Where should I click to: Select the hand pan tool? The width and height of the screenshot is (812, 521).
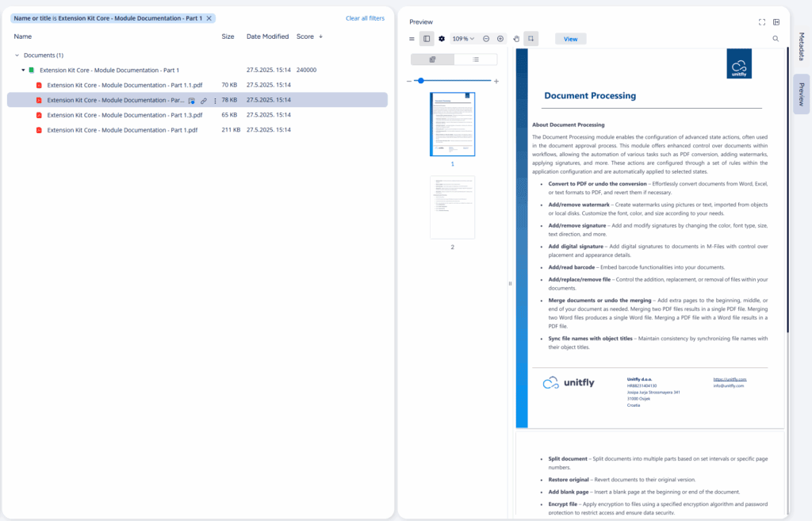(516, 38)
